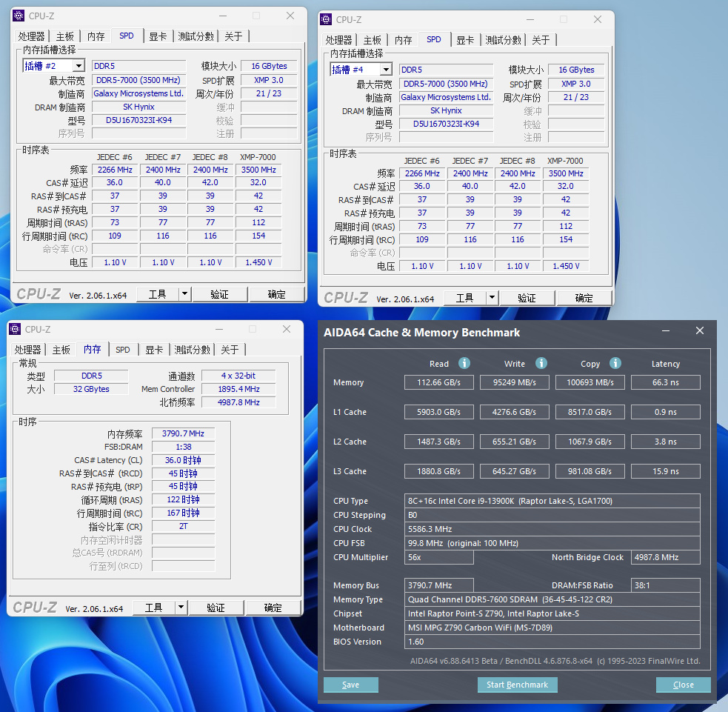Open 显卡 tab in slot #4 window
The image size is (728, 712).
coord(465,40)
